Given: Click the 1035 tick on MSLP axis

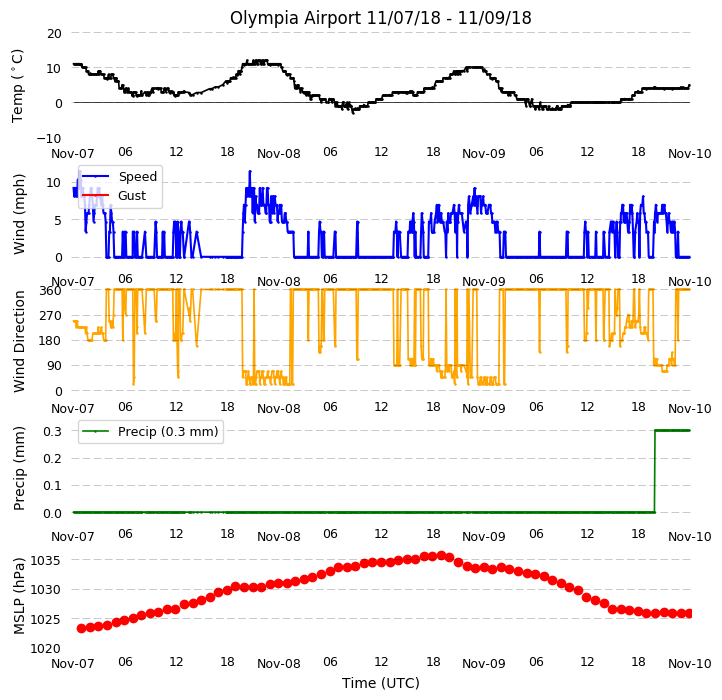Looking at the screenshot, I should coord(46,560).
